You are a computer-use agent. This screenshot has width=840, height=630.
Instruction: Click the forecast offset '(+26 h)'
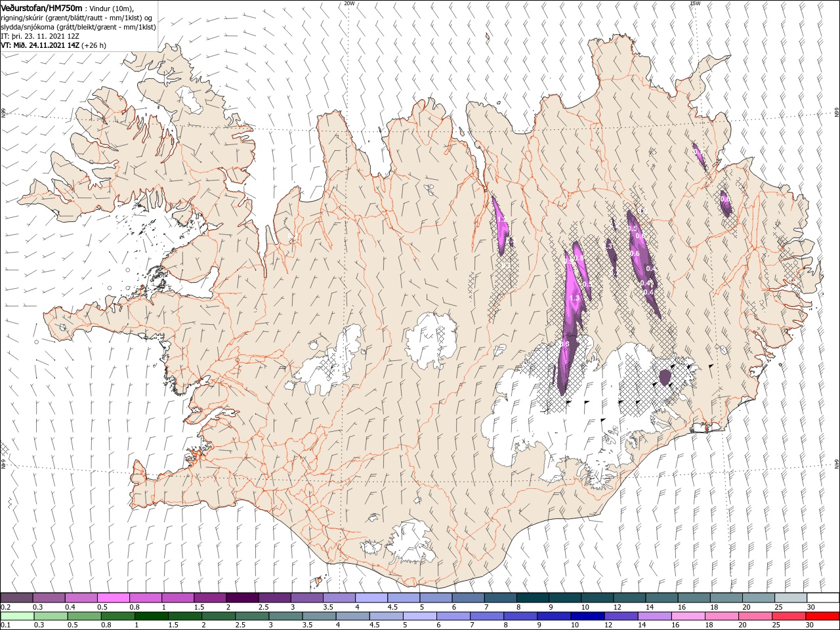[94, 45]
